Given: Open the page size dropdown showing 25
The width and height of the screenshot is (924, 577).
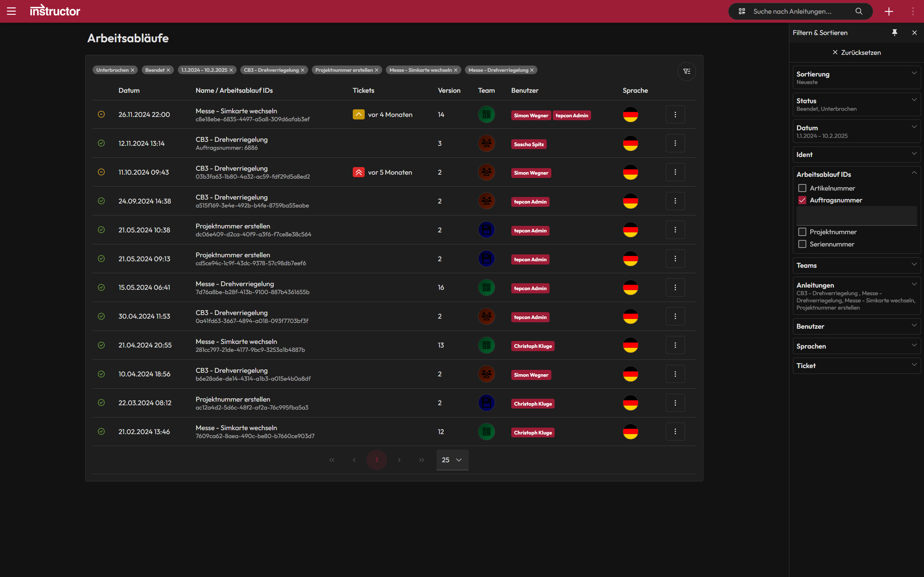Looking at the screenshot, I should pos(452,460).
